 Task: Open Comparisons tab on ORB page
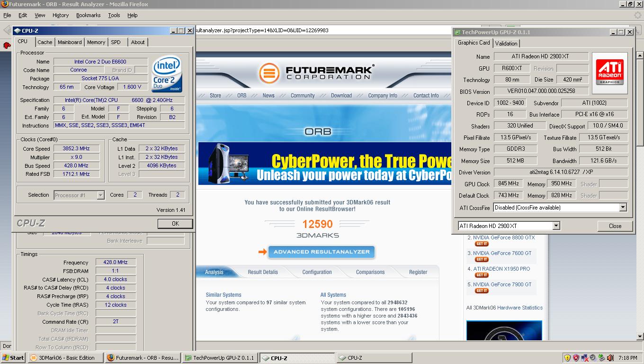pyautogui.click(x=370, y=272)
